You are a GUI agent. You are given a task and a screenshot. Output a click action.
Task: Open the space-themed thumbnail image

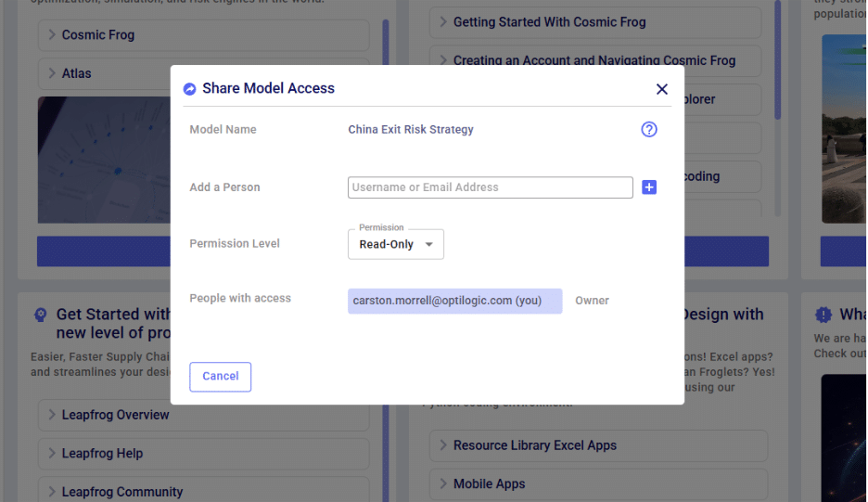pos(844,438)
